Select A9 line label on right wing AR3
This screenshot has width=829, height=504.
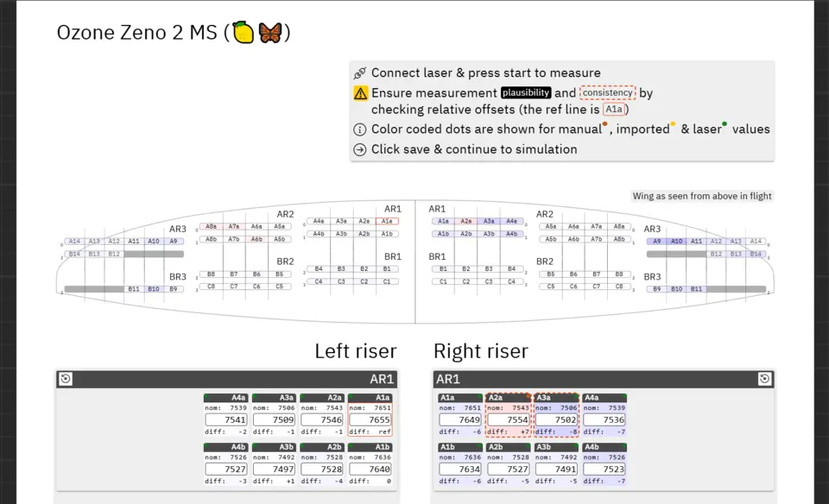point(656,242)
